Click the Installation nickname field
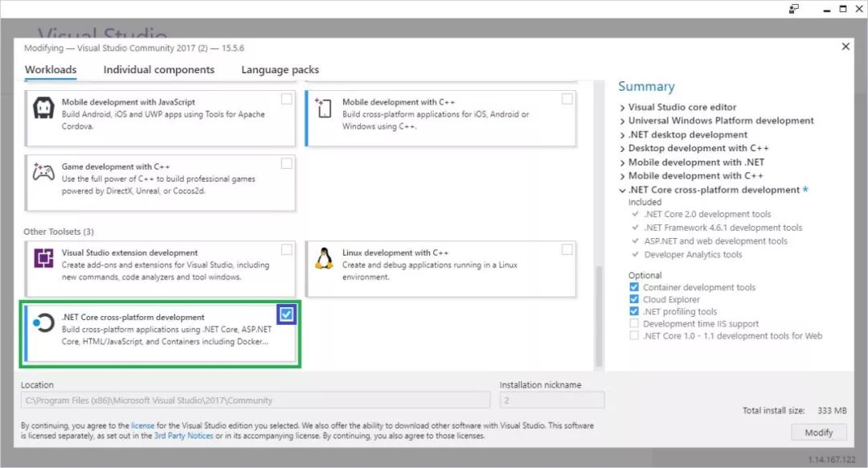The image size is (868, 468). point(552,400)
